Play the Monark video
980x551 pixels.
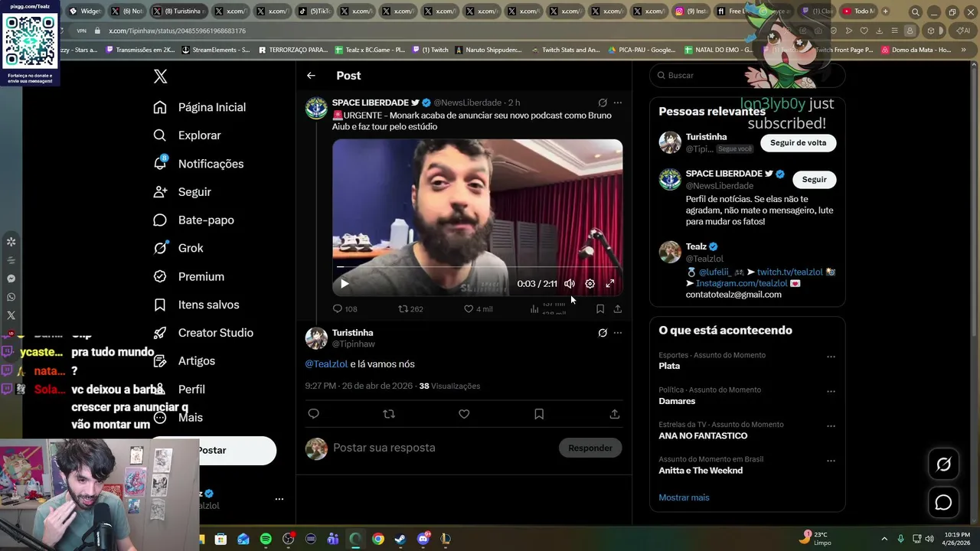345,284
